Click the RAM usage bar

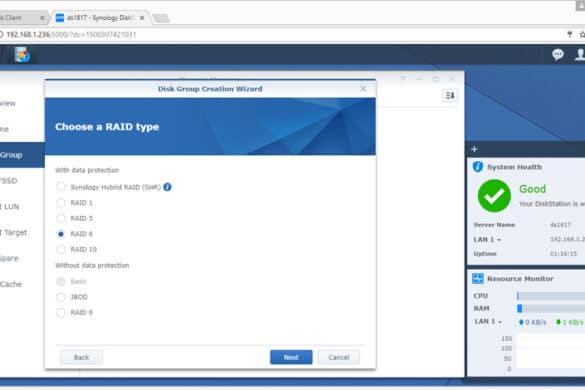pyautogui.click(x=551, y=308)
